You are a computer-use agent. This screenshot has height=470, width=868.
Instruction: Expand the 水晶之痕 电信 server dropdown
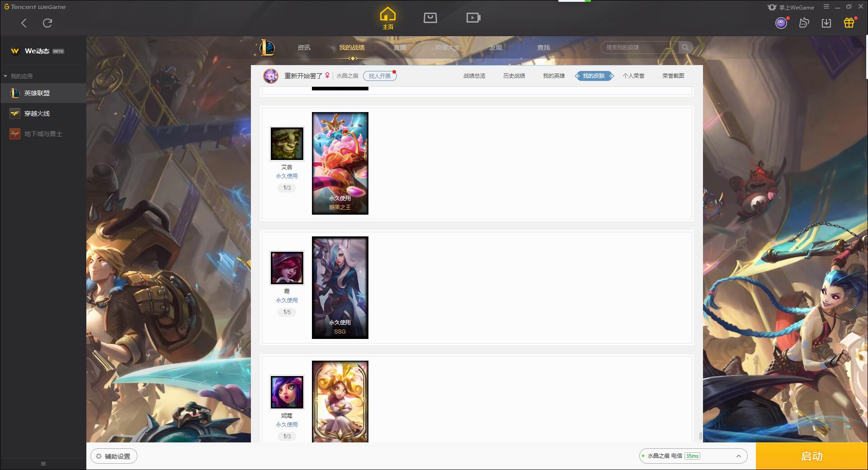tap(693, 456)
